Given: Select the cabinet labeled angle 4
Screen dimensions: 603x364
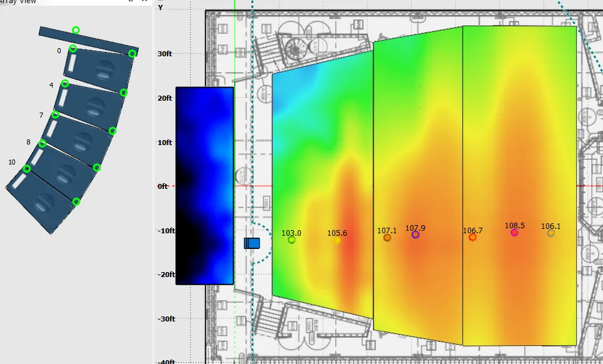Looking at the screenshot, I should 90,104.
